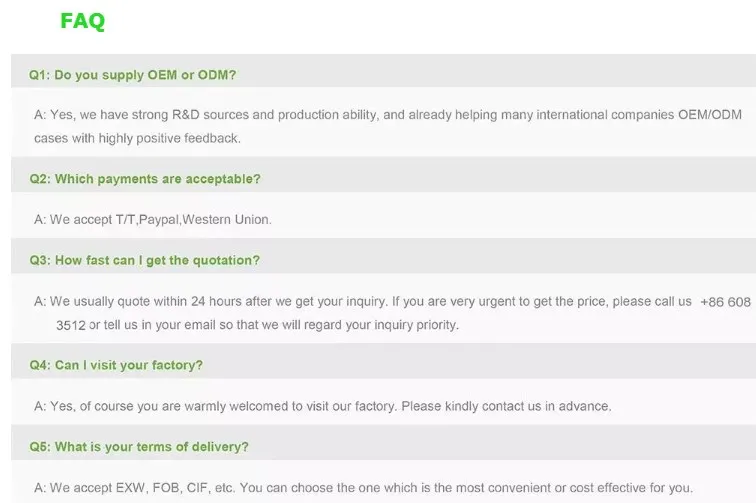
Task: Select the Q4 factory visit question
Action: tap(116, 365)
